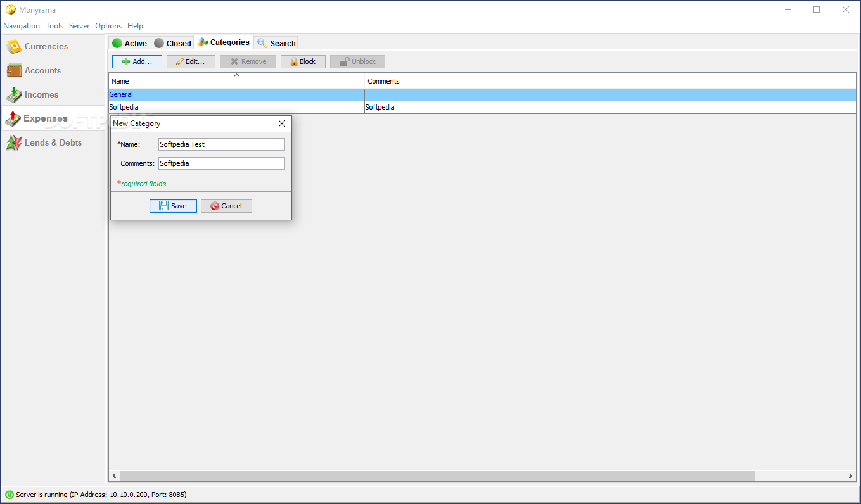Click the Add... toolbar button
This screenshot has width=861, height=504.
(x=137, y=61)
